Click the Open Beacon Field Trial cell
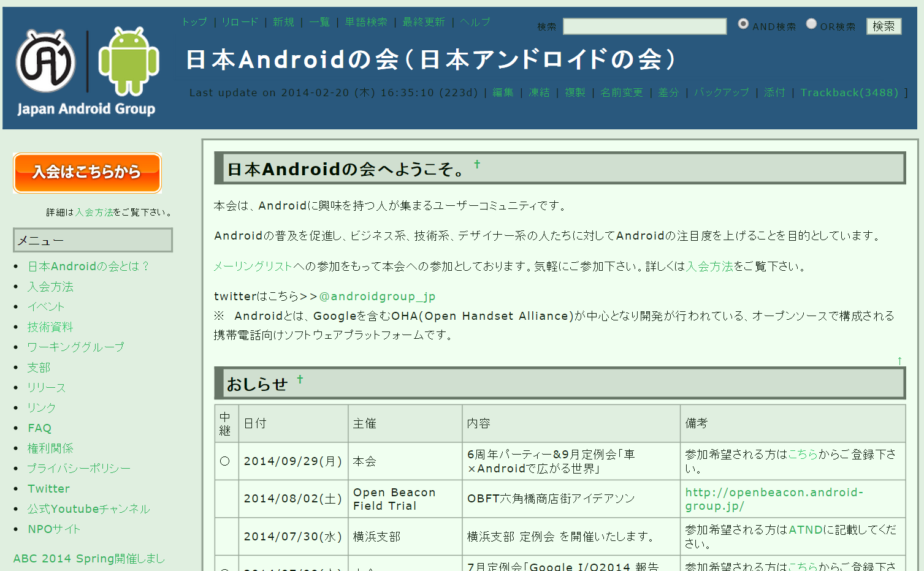This screenshot has width=924, height=571. pos(405,499)
